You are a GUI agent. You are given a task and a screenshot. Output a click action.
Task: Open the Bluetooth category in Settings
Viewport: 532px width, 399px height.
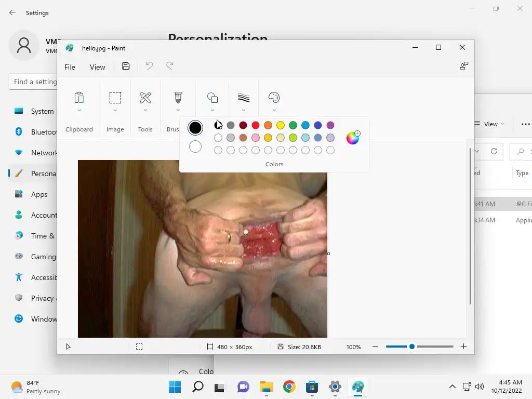(34, 131)
